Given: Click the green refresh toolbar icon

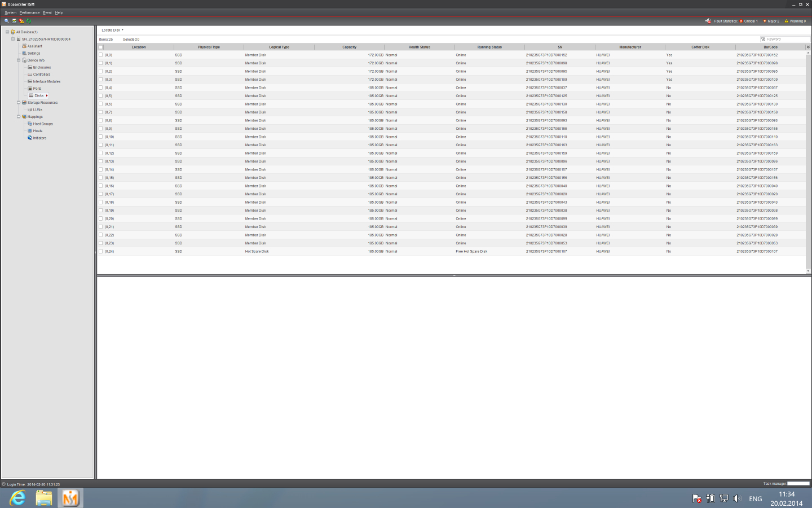Looking at the screenshot, I should (29, 21).
